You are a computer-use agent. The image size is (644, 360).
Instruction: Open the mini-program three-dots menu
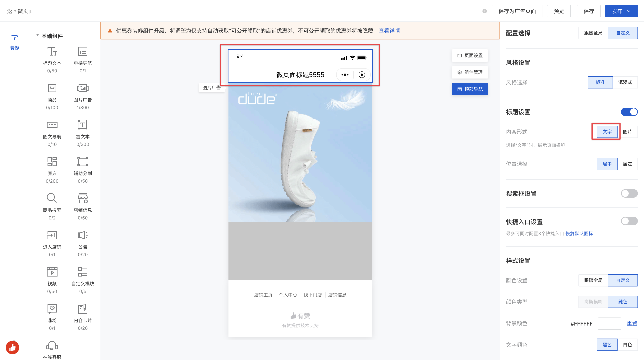tap(345, 75)
